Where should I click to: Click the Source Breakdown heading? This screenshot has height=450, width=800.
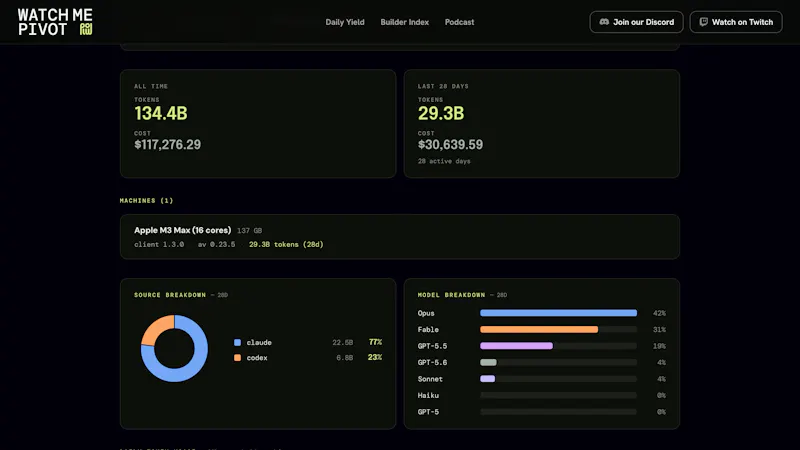click(x=170, y=295)
